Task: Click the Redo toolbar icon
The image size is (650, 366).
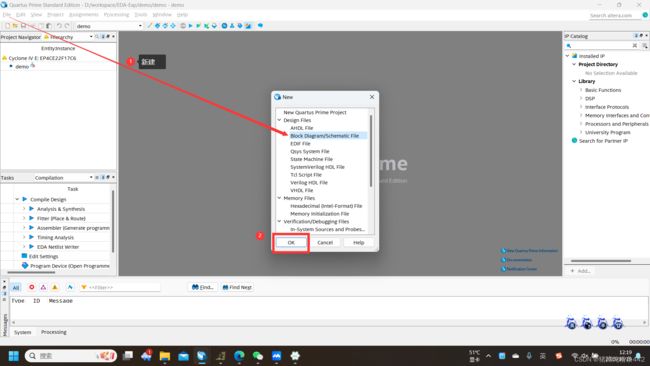Action: tap(67, 26)
